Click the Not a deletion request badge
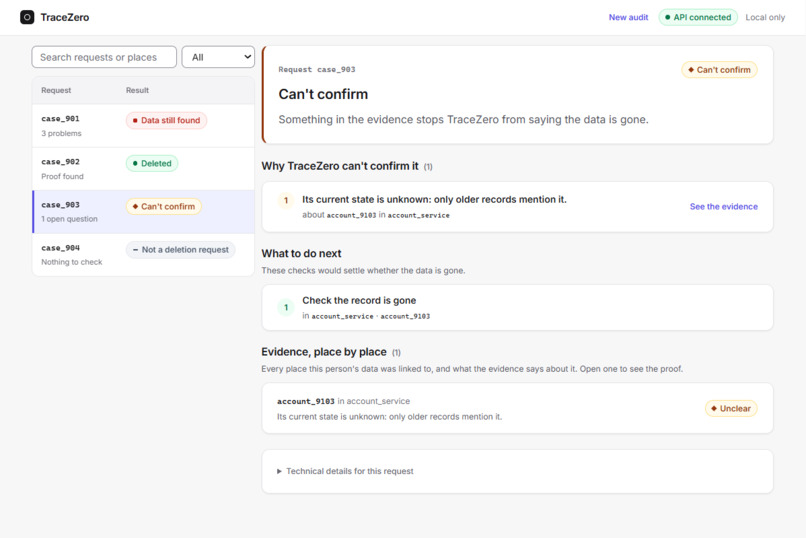 (x=180, y=250)
